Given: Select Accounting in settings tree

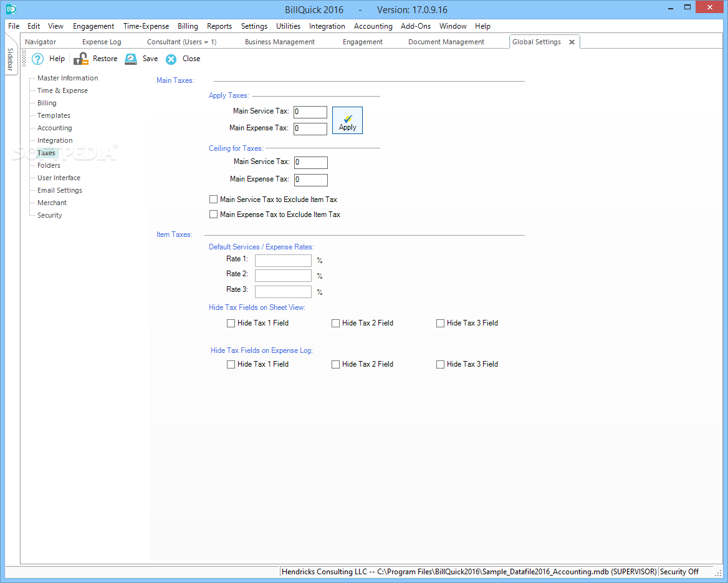Looking at the screenshot, I should 55,128.
